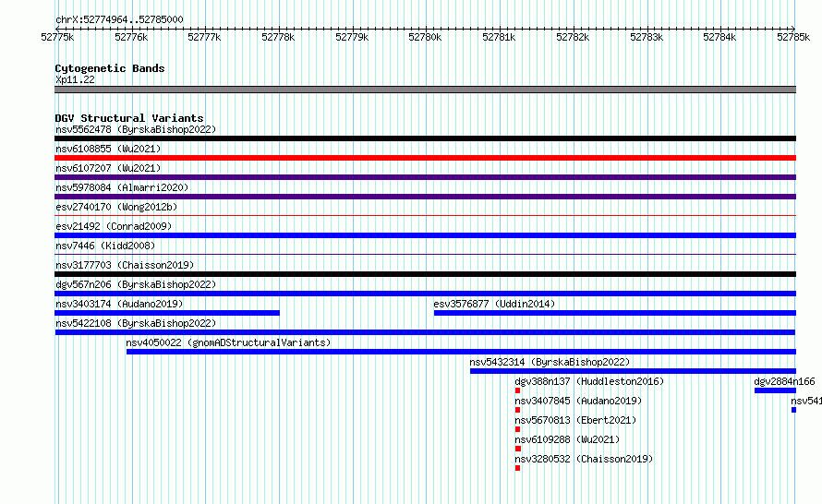Select the blue nsv4050022 variant bar
The width and height of the screenshot is (822, 504).
tap(461, 352)
